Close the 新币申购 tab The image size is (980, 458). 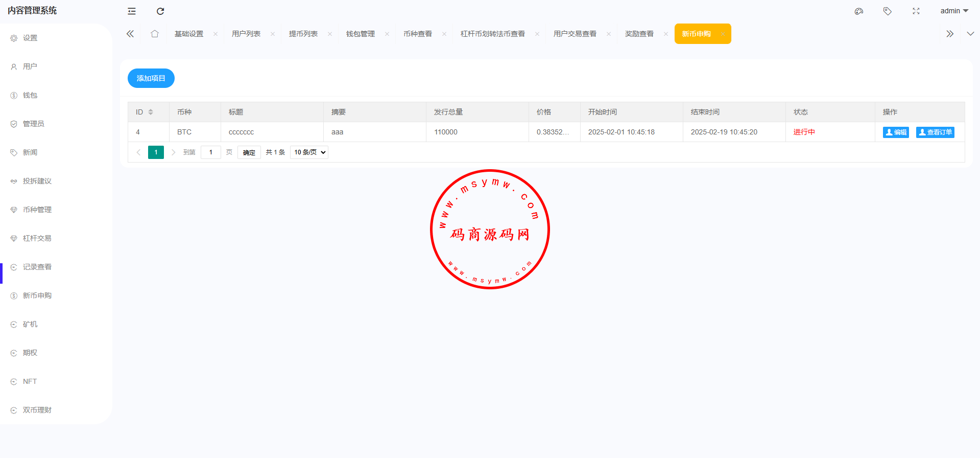tap(723, 34)
